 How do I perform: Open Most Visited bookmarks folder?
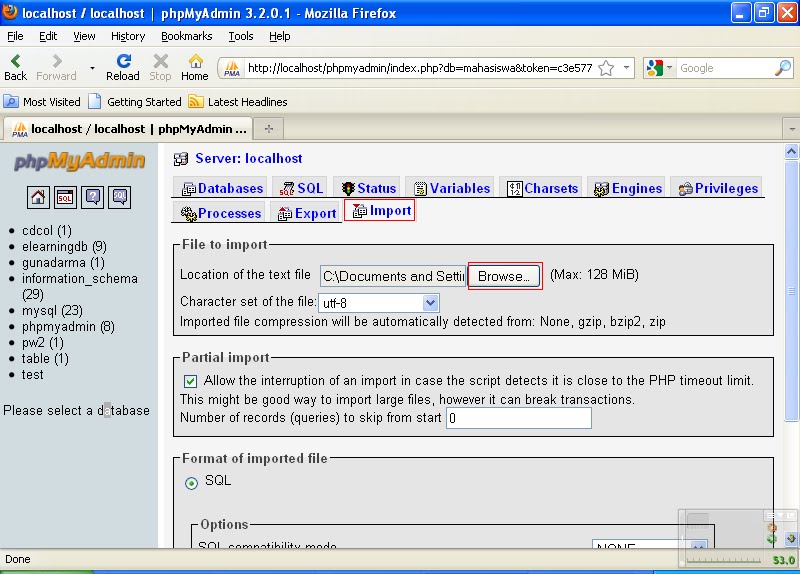pyautogui.click(x=42, y=102)
